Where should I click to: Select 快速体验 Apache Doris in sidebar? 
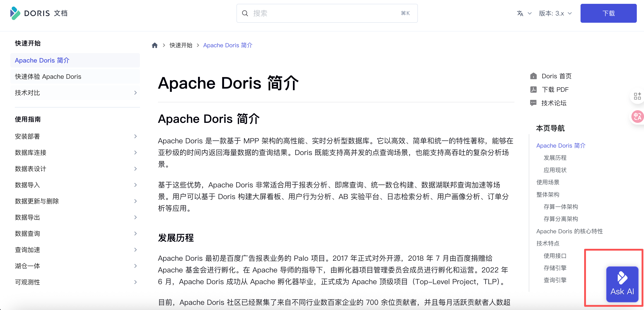pos(48,76)
